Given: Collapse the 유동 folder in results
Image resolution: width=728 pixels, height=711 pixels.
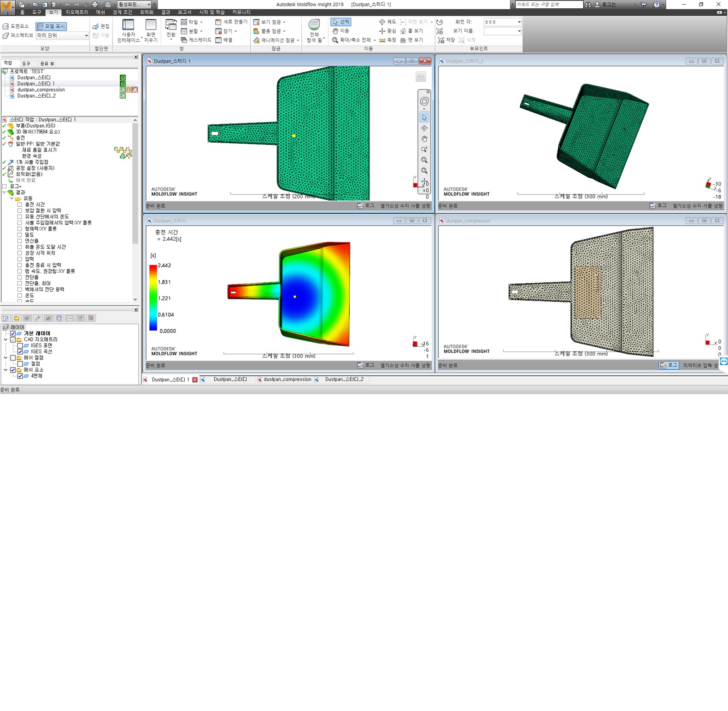Looking at the screenshot, I should pyautogui.click(x=12, y=198).
